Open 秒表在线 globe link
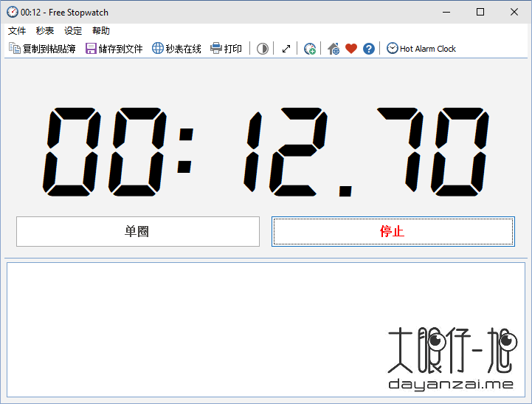Viewport: 532px width, 404px height. (x=176, y=49)
